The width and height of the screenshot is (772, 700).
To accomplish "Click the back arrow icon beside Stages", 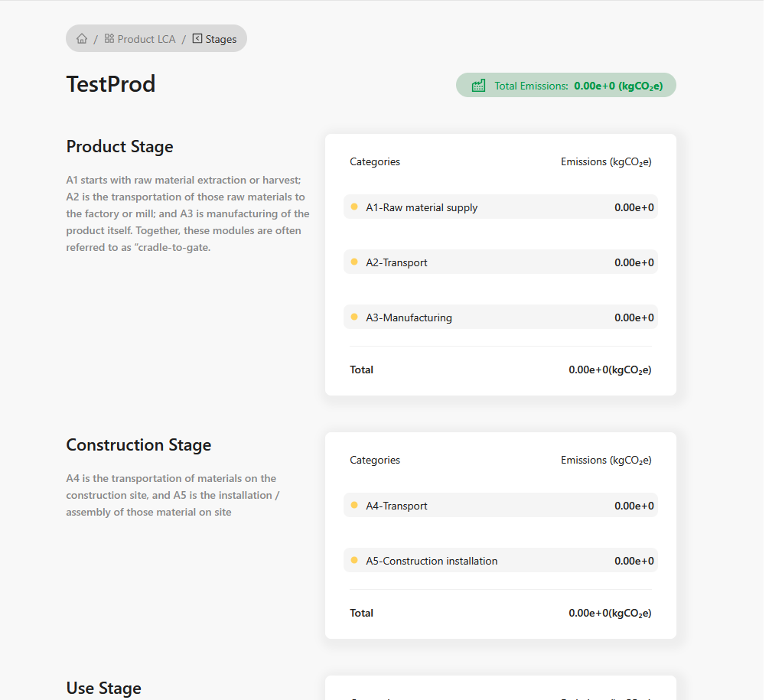I will click(x=197, y=38).
